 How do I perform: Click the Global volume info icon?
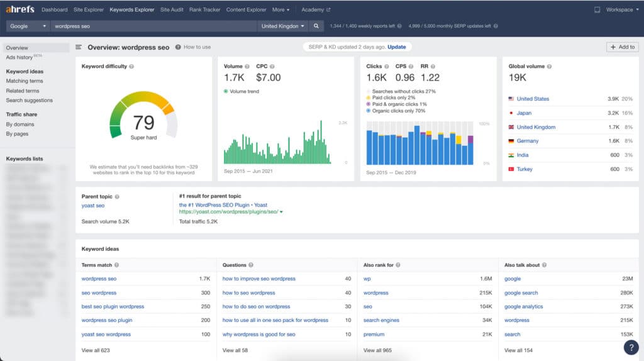coord(549,67)
